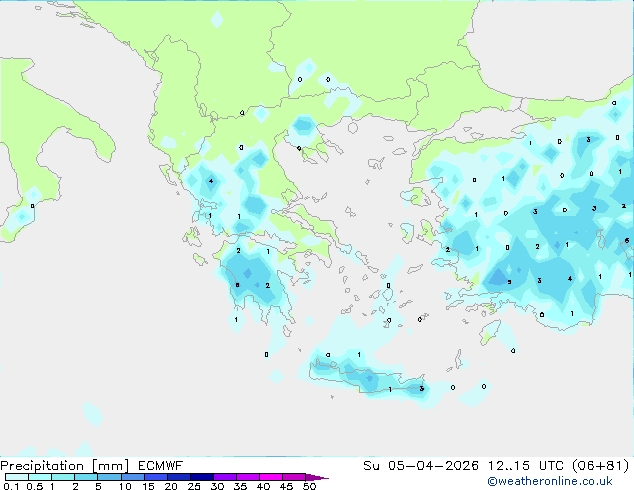Image resolution: width=634 pixels, height=490 pixels.
Task: Click the 45–50 mm legend swatch
Action: (x=294, y=477)
